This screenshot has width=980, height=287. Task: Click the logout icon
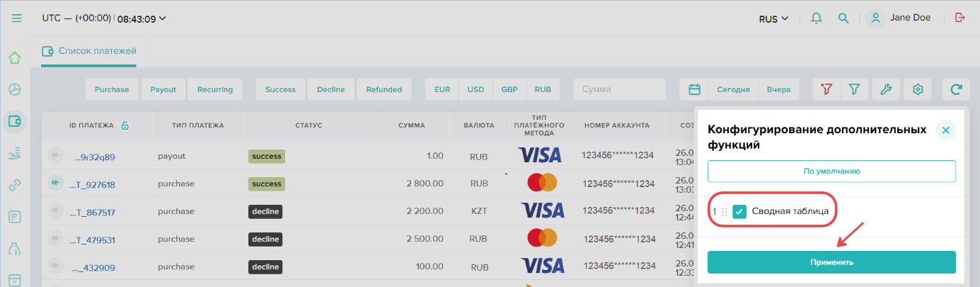(960, 18)
